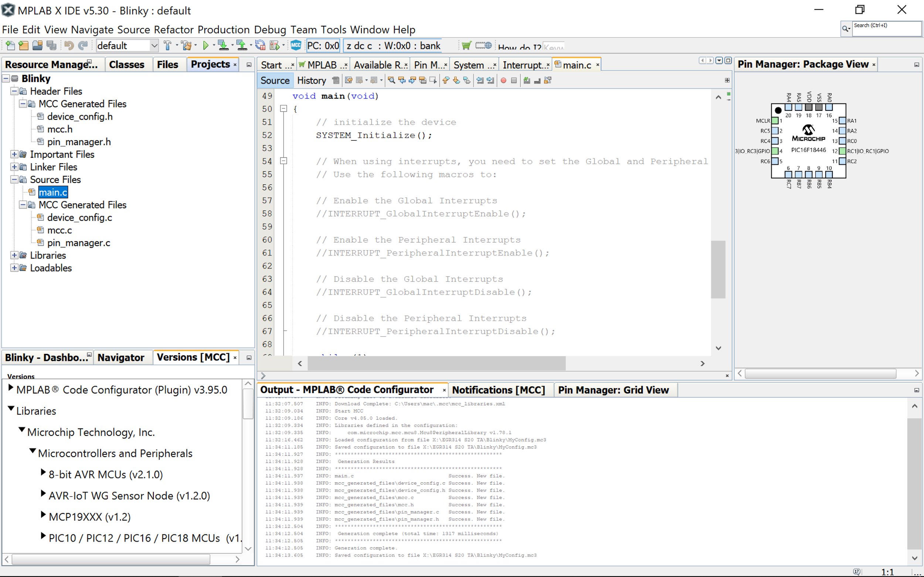Image resolution: width=924 pixels, height=577 pixels.
Task: Open MPLAB Code Configurator MCC icon
Action: pyautogui.click(x=296, y=45)
